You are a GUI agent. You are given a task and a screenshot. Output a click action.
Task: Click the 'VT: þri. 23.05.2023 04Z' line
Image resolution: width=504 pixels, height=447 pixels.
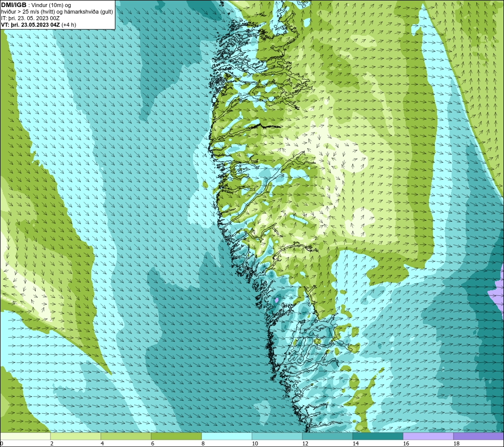pos(39,25)
